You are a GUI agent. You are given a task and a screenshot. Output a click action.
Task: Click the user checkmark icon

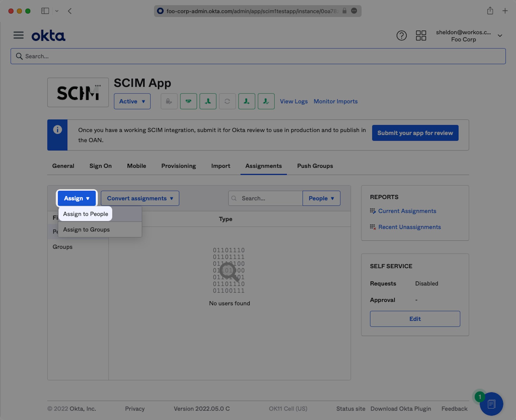[x=266, y=101]
